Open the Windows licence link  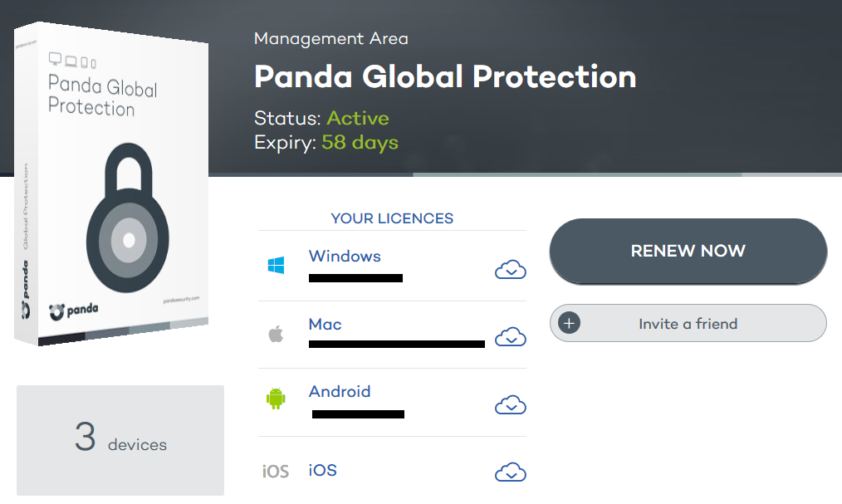point(345,256)
